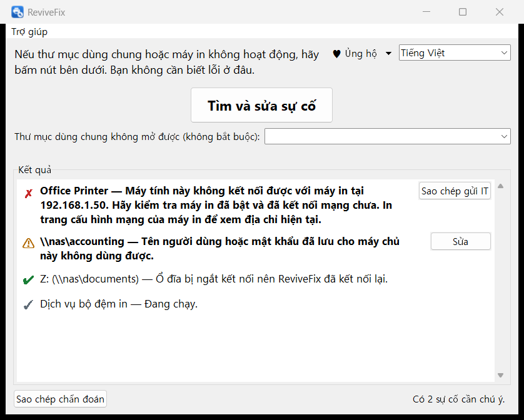Viewport: 524px width, 420px height.
Task: Click the ReviveFix app icon in title bar
Action: 18,12
